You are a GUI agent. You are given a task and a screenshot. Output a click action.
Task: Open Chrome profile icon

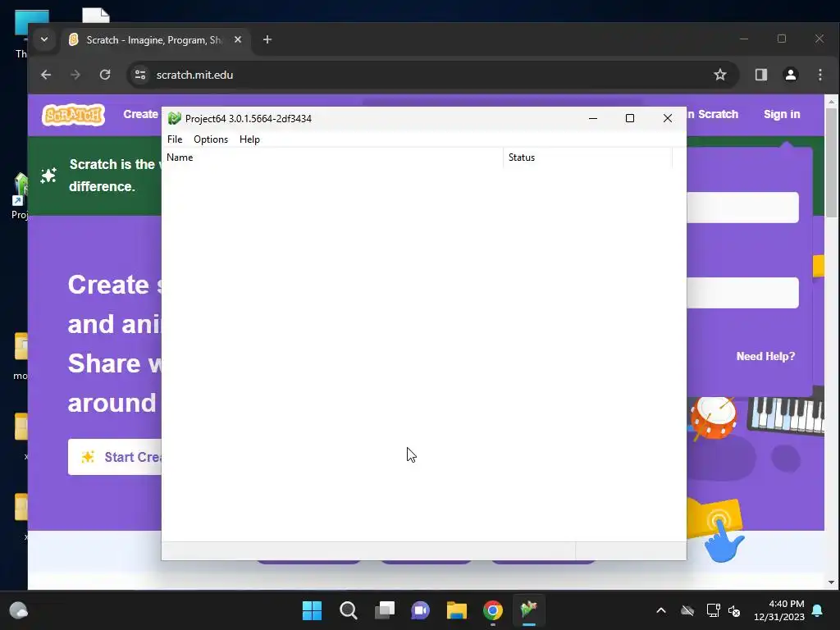[791, 75]
